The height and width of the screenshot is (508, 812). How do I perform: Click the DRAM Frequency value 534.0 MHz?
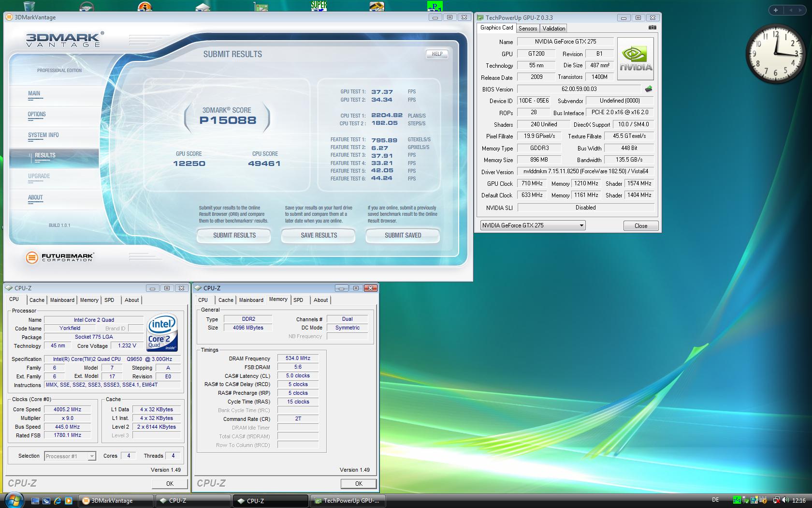pyautogui.click(x=298, y=359)
